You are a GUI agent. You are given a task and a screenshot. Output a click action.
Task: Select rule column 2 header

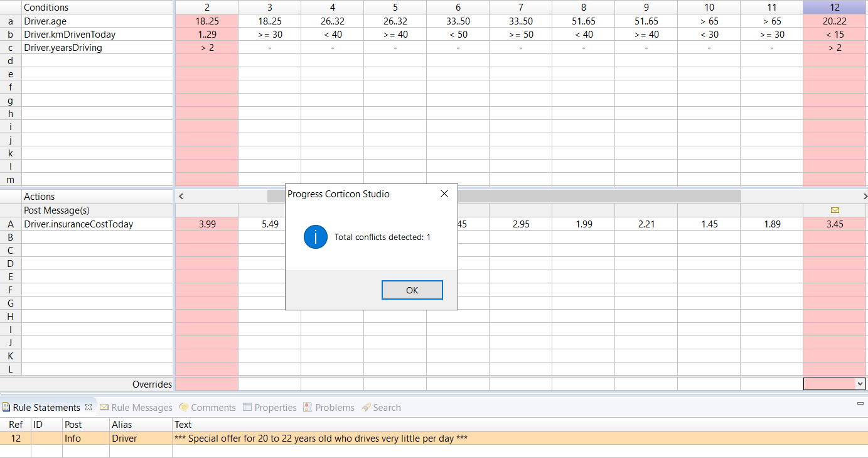tap(206, 8)
